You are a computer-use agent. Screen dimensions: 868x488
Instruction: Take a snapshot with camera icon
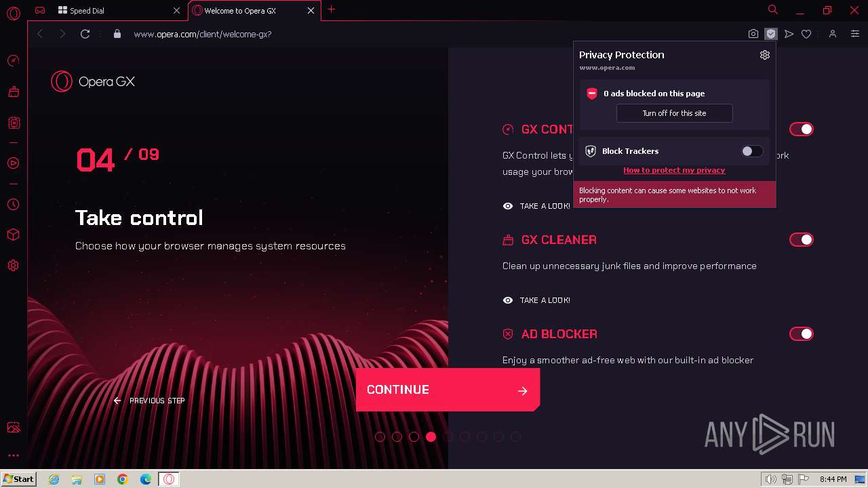click(753, 34)
